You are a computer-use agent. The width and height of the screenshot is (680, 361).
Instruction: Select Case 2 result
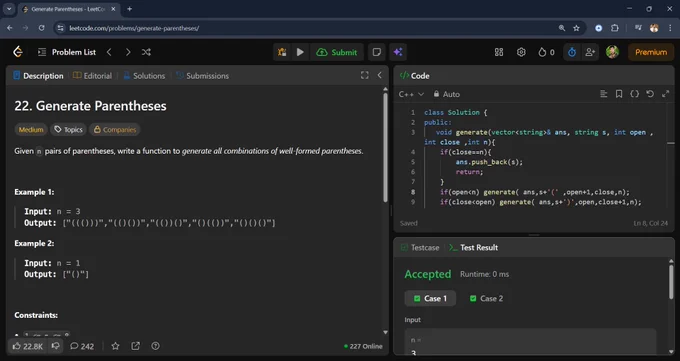(x=487, y=298)
